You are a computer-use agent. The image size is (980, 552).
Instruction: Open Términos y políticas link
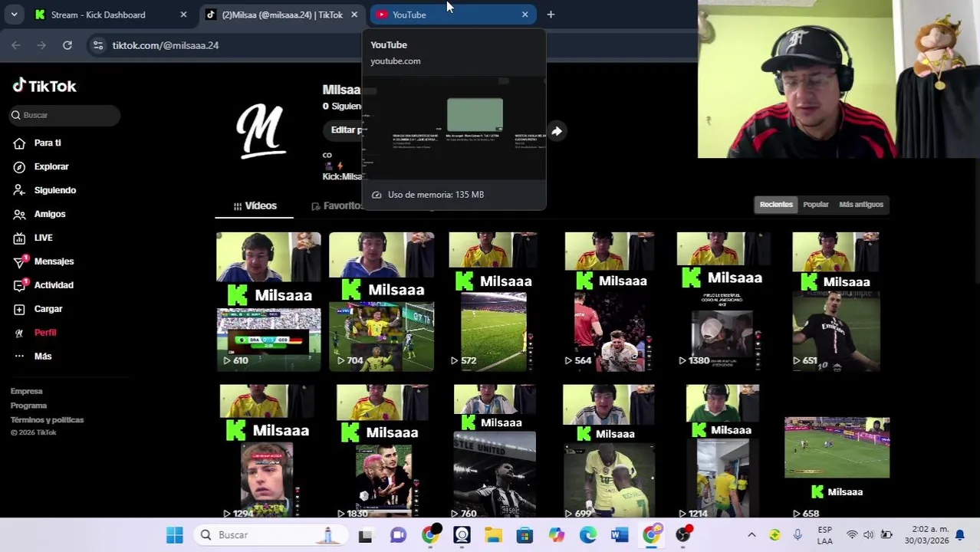click(48, 420)
